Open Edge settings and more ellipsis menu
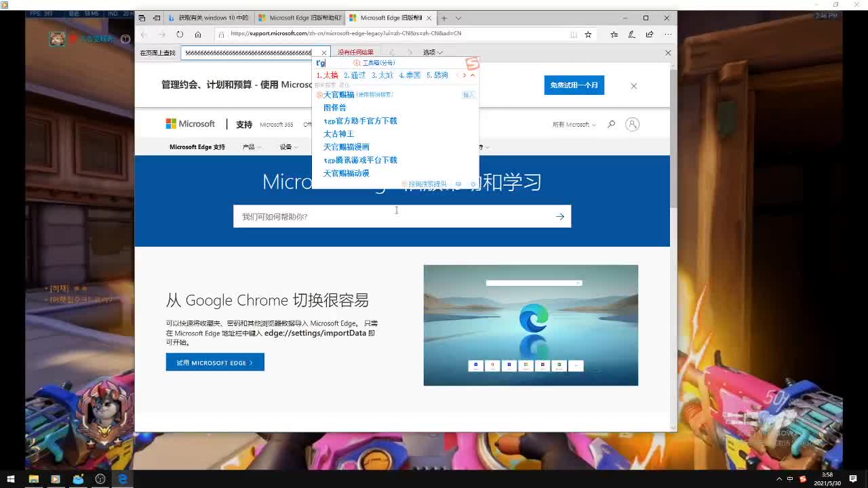Image resolution: width=868 pixels, height=488 pixels. click(668, 34)
